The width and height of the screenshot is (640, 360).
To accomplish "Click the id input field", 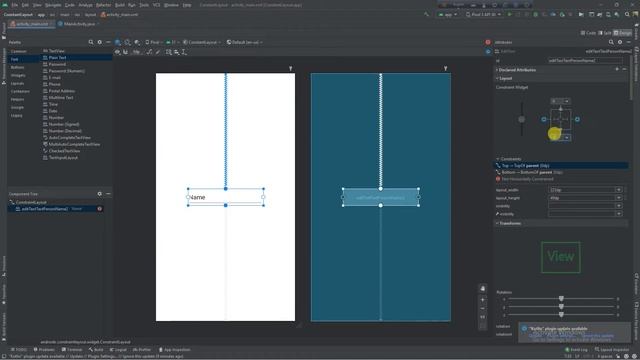I will pyautogui.click(x=585, y=60).
